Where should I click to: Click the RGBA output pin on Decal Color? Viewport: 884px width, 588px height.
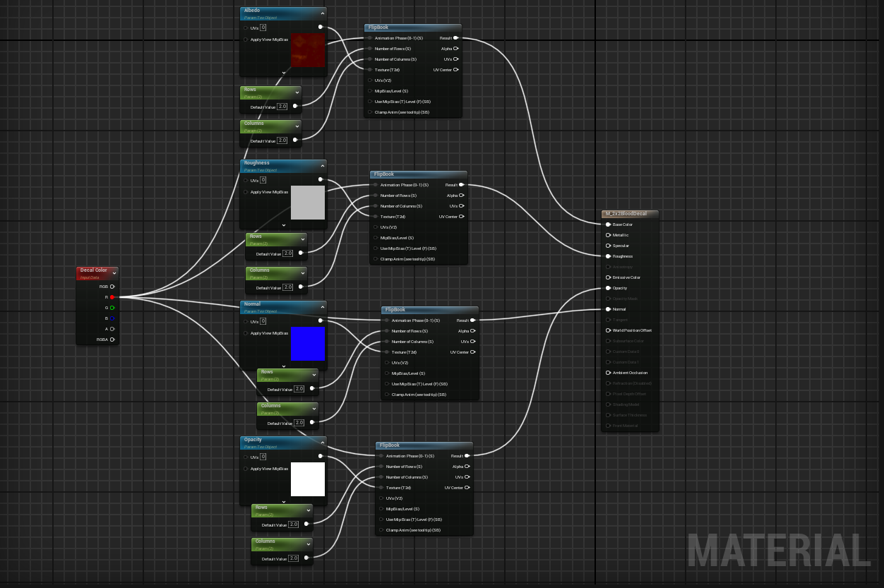pos(112,340)
